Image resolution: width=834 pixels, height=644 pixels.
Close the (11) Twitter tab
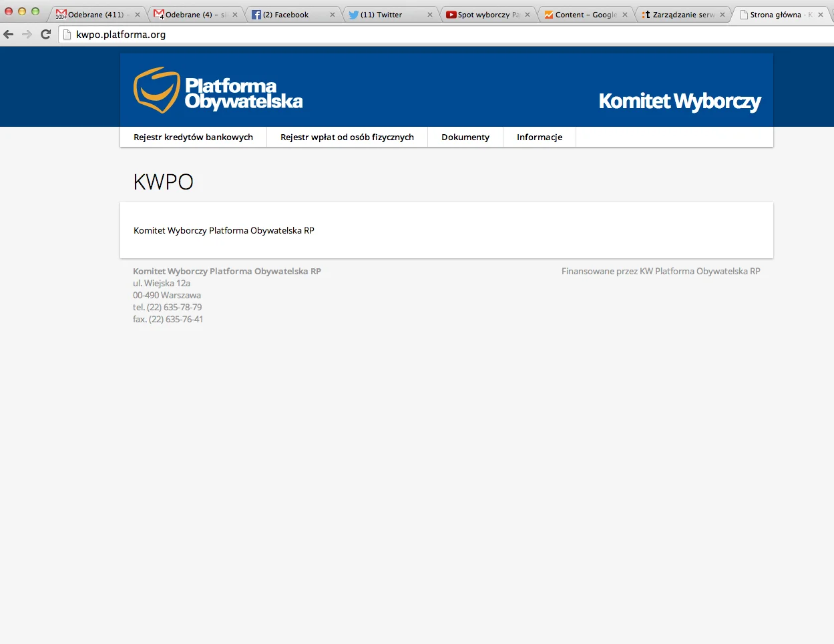pyautogui.click(x=430, y=14)
